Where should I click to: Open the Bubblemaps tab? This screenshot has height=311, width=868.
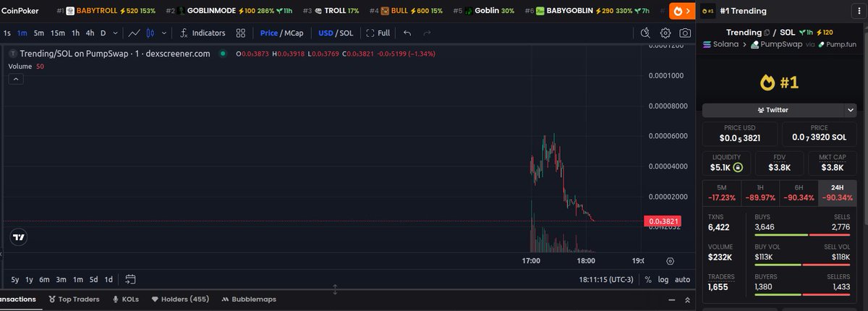pos(247,299)
